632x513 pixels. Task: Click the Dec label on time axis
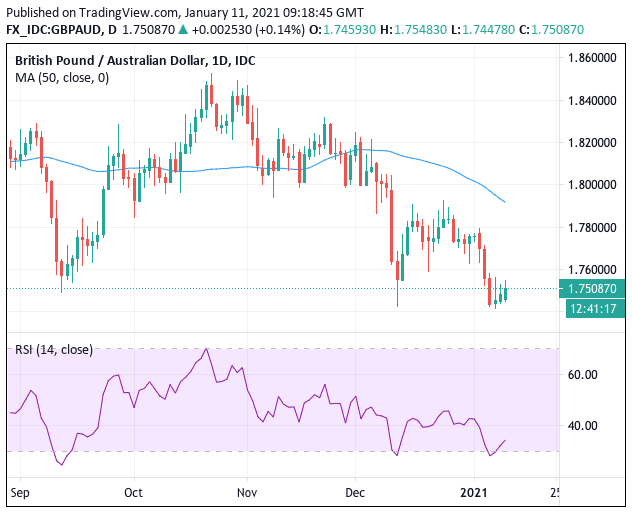pos(355,493)
